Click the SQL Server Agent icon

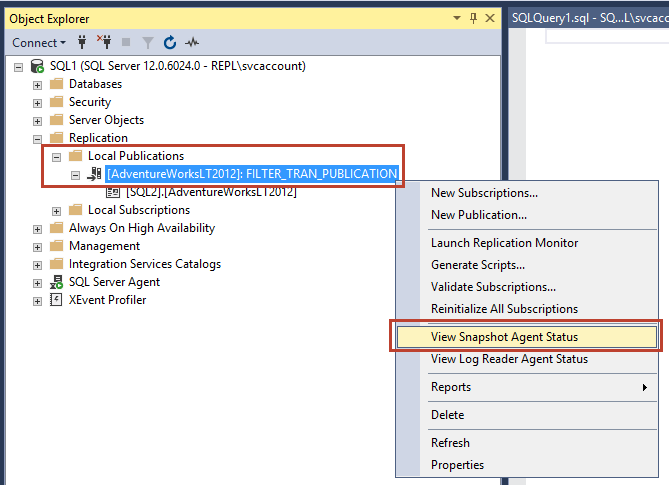[57, 282]
